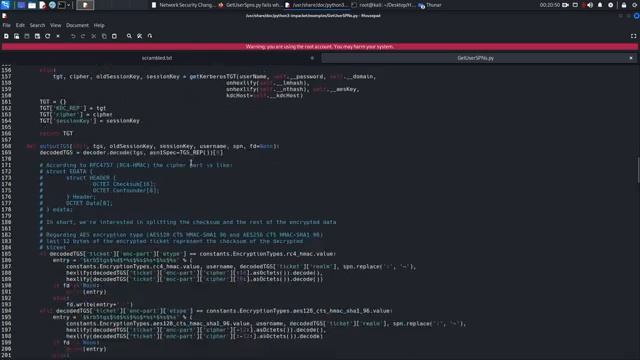Click the 'kdcHost=' argument line

(x=264, y=96)
